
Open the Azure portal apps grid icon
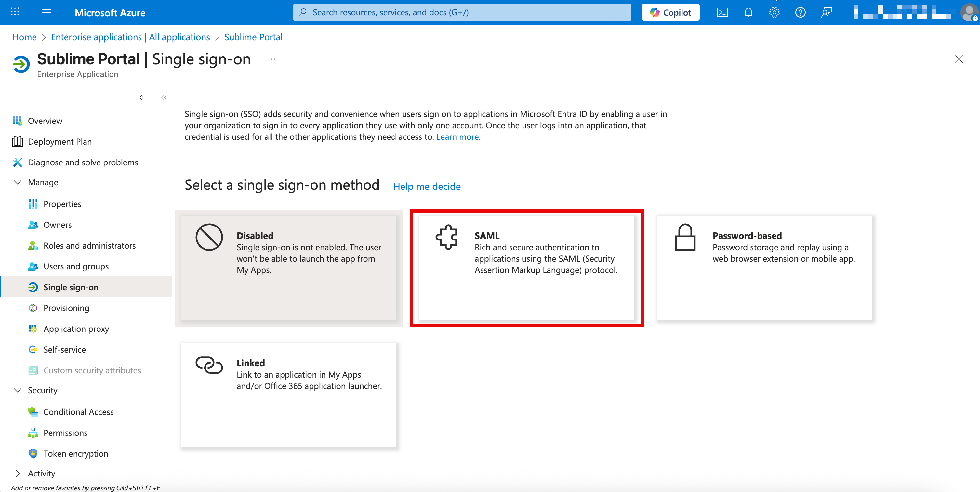tap(15, 12)
